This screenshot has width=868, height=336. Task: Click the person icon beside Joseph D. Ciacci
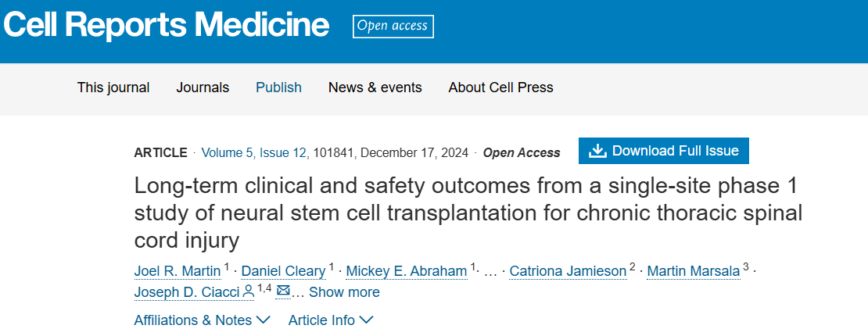tap(249, 291)
